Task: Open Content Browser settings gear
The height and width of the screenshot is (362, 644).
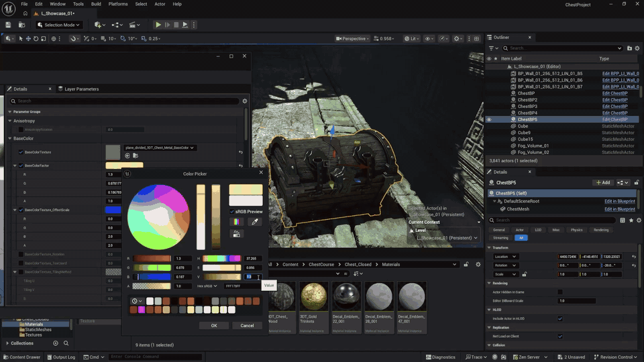Action: tap(478, 265)
